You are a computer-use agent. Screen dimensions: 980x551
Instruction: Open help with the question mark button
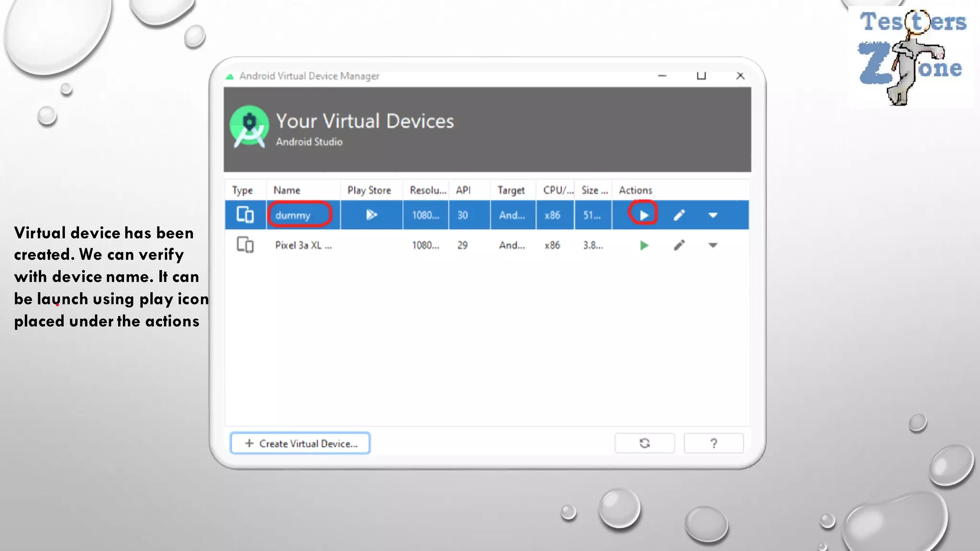click(x=713, y=443)
